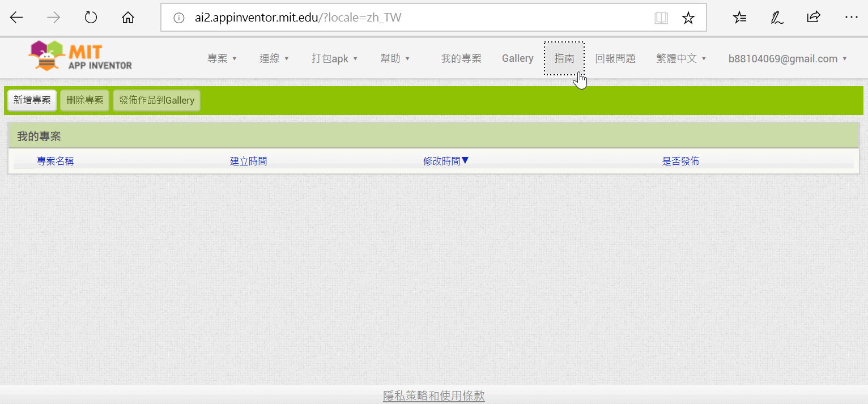Image resolution: width=868 pixels, height=404 pixels.
Task: Open the favorites hub icon
Action: click(x=739, y=18)
